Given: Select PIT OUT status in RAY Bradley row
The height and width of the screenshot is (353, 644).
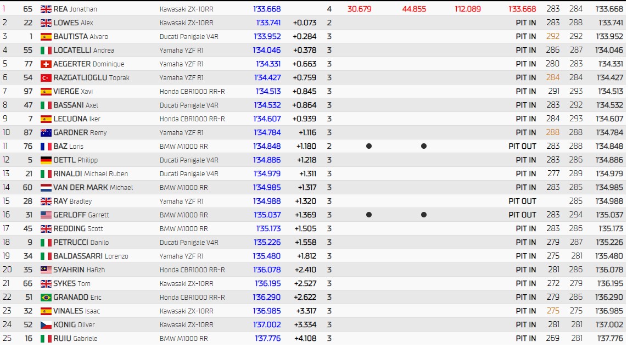Looking at the screenshot, I should click(523, 201).
